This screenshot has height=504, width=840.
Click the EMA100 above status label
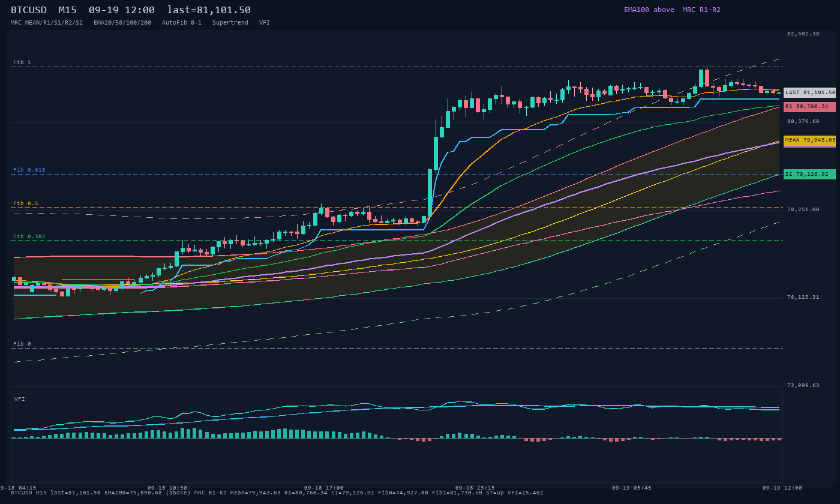point(649,10)
